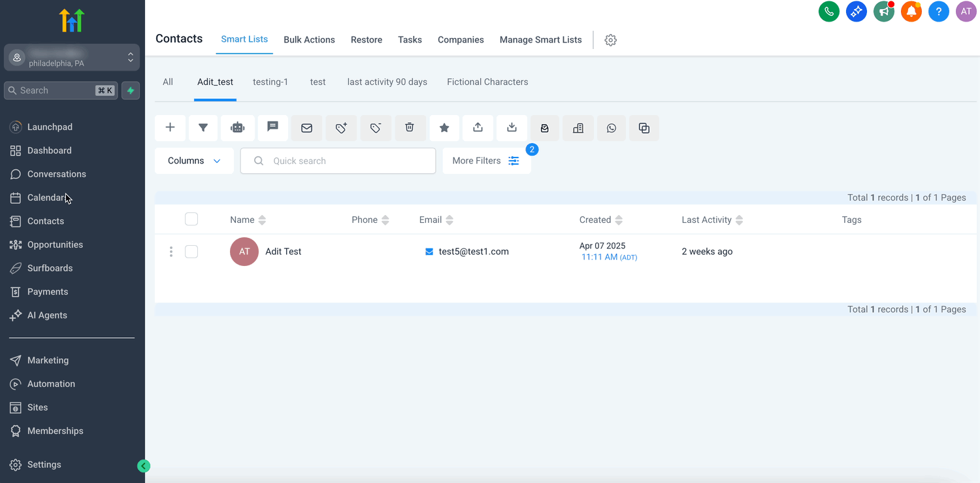
Task: Click the test5@test1.com email address
Action: point(474,252)
